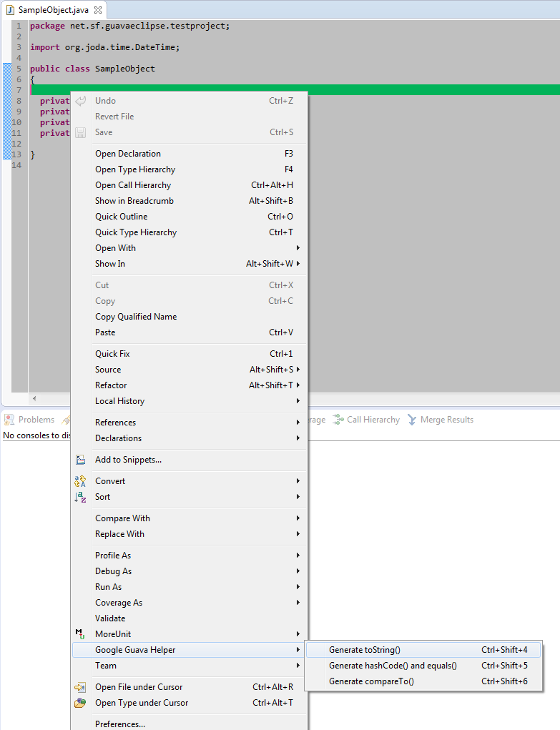Click line number 14 in the gutter

point(16,165)
